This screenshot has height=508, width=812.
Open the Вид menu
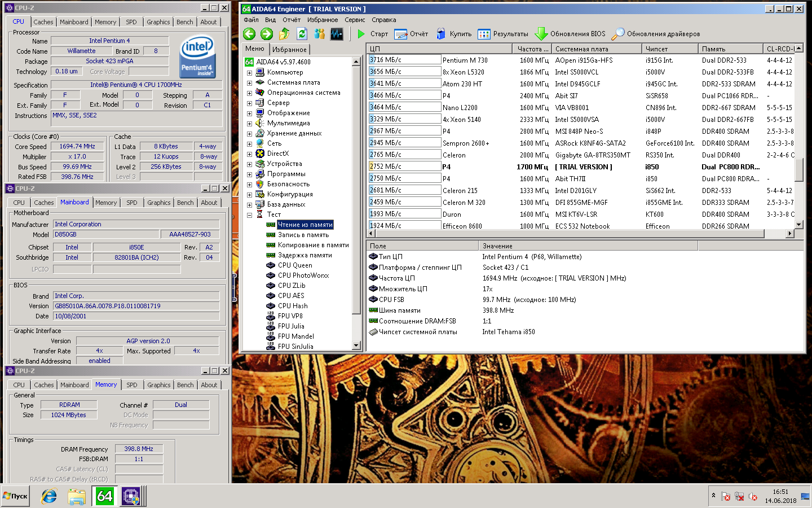pyautogui.click(x=271, y=20)
